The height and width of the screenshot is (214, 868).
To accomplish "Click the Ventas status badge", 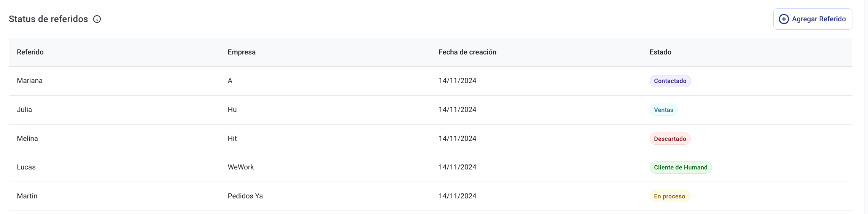I will (663, 110).
